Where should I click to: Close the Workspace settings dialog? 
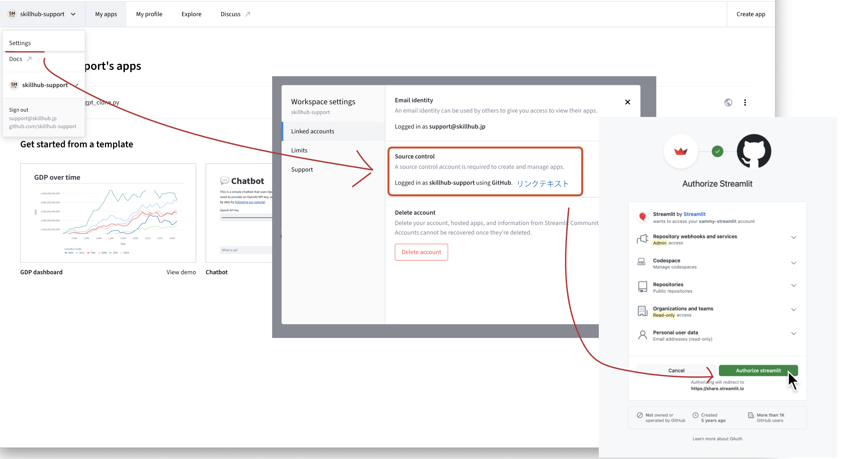pos(628,102)
